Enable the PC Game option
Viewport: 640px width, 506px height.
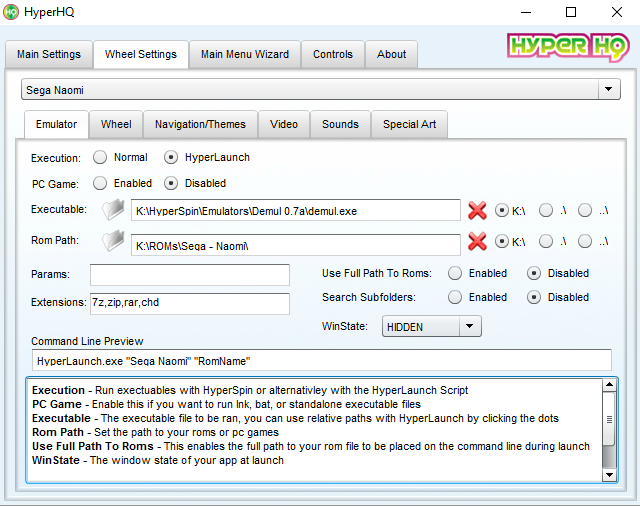point(100,183)
